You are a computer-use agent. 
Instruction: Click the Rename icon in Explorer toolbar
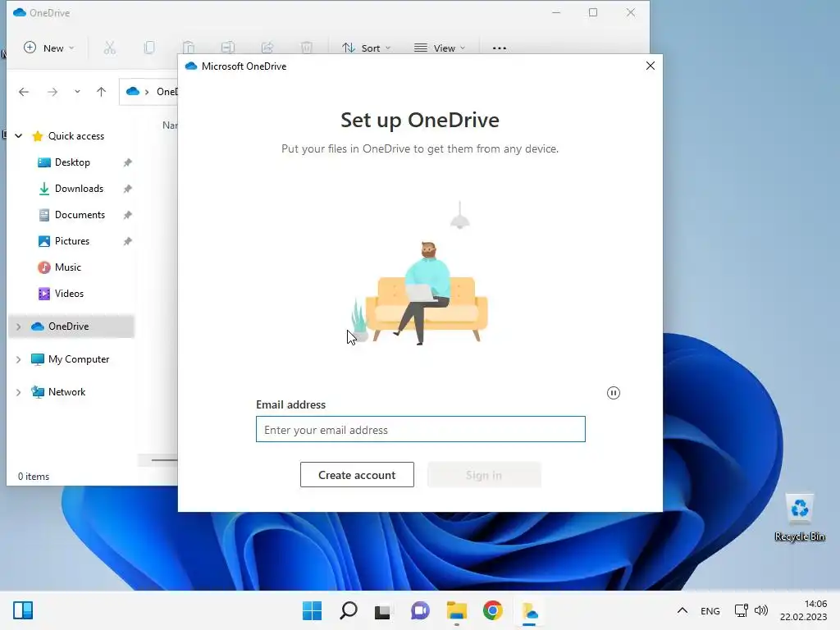tap(228, 48)
